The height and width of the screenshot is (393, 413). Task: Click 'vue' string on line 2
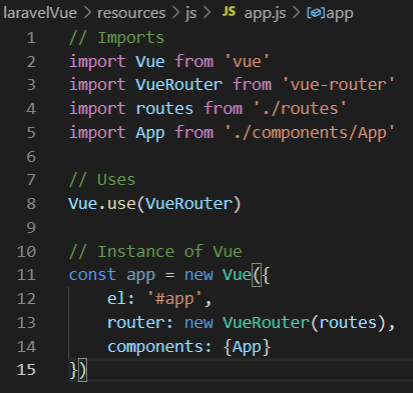(x=247, y=62)
